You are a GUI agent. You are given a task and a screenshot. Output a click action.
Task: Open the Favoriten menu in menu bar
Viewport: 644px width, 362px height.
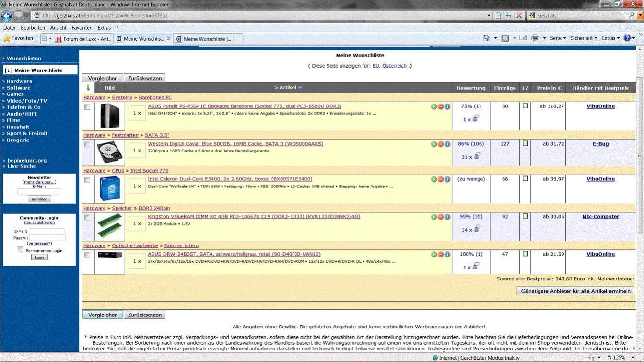pyautogui.click(x=82, y=28)
